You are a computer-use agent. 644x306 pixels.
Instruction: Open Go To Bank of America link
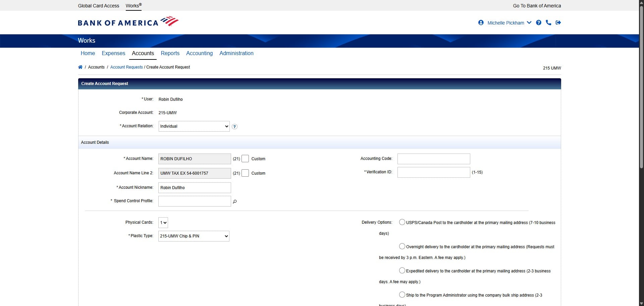click(536, 6)
